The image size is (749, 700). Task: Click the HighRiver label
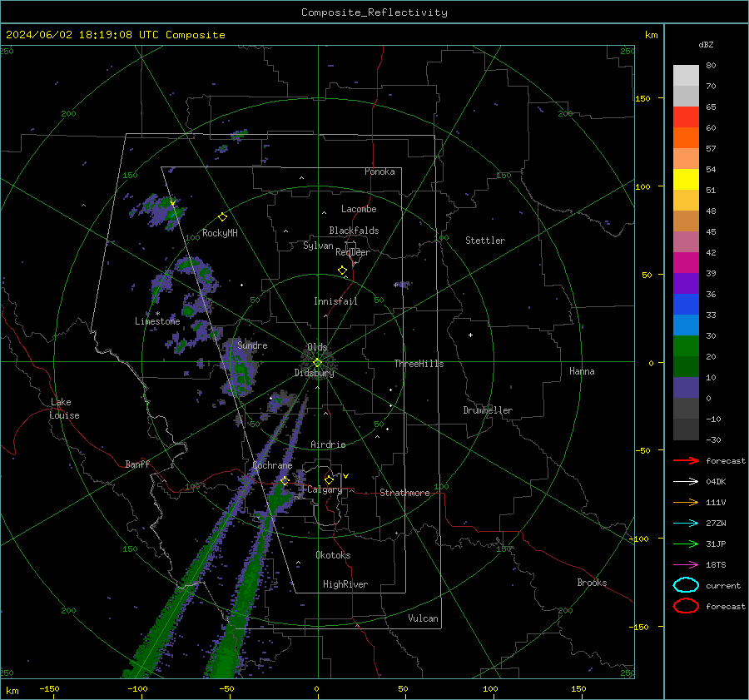pos(345,584)
